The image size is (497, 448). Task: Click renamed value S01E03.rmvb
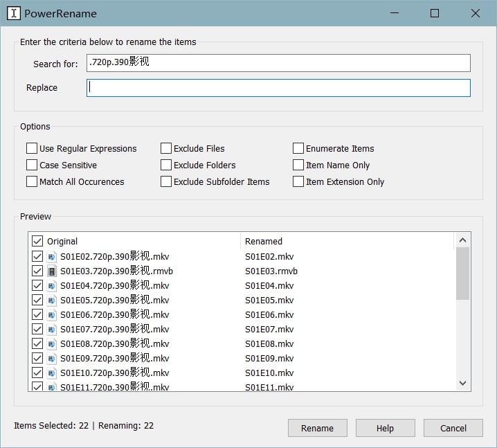[x=271, y=271]
